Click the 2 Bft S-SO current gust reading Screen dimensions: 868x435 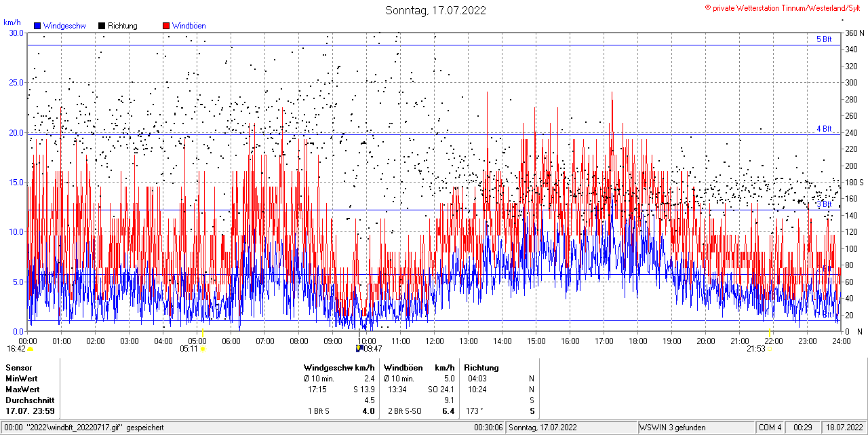coord(404,411)
